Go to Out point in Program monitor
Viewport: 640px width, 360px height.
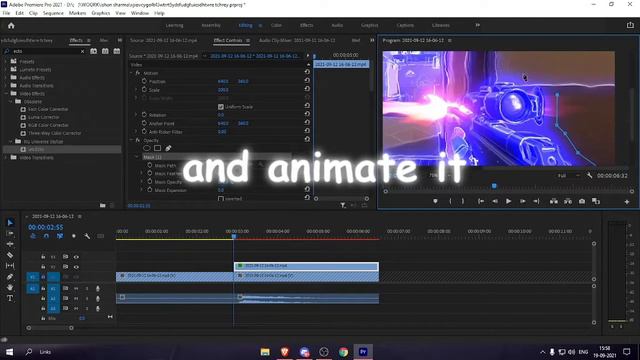click(536, 201)
